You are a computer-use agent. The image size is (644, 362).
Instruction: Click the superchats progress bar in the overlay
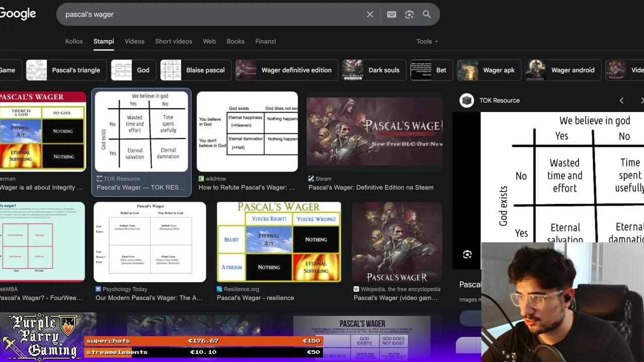point(203,341)
